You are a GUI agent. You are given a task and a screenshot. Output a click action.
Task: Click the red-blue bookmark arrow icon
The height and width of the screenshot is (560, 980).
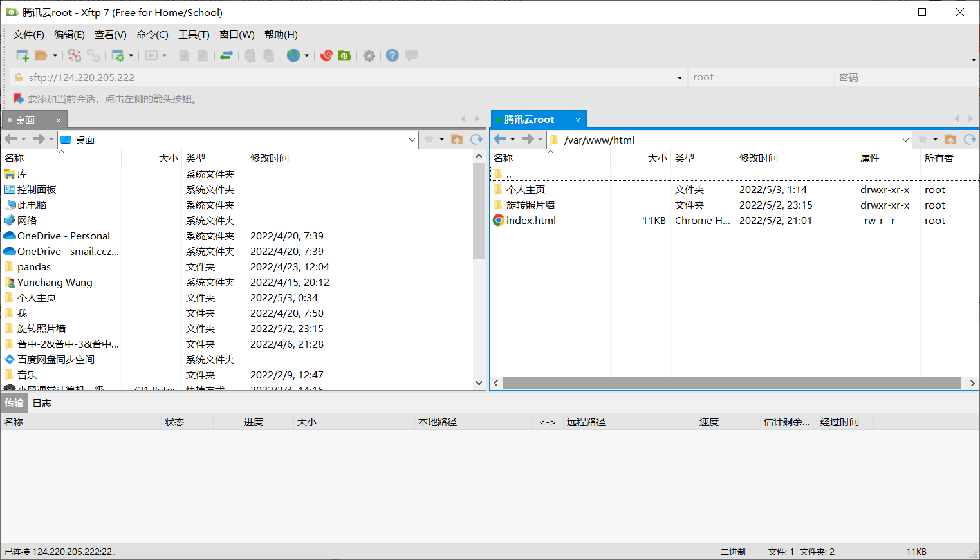pyautogui.click(x=19, y=98)
